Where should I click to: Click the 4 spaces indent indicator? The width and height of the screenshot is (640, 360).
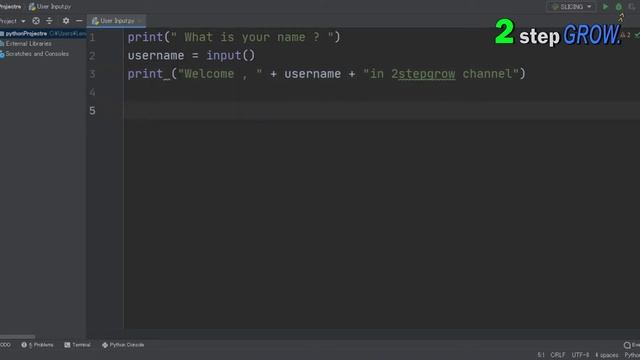607,355
